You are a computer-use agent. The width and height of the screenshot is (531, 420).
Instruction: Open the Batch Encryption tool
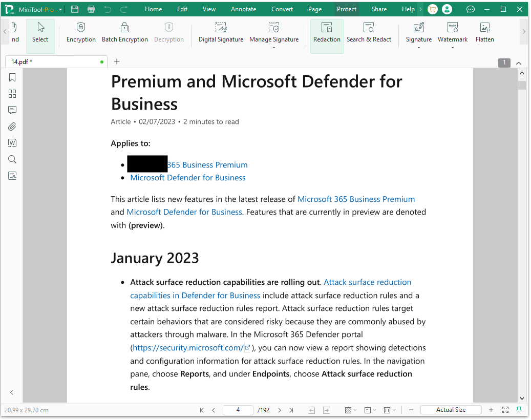pos(125,33)
